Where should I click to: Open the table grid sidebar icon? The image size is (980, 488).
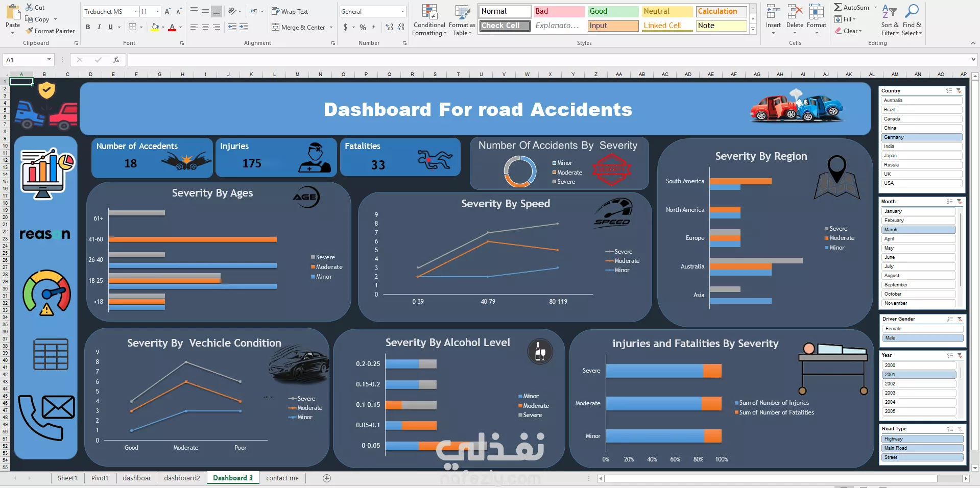pyautogui.click(x=51, y=354)
